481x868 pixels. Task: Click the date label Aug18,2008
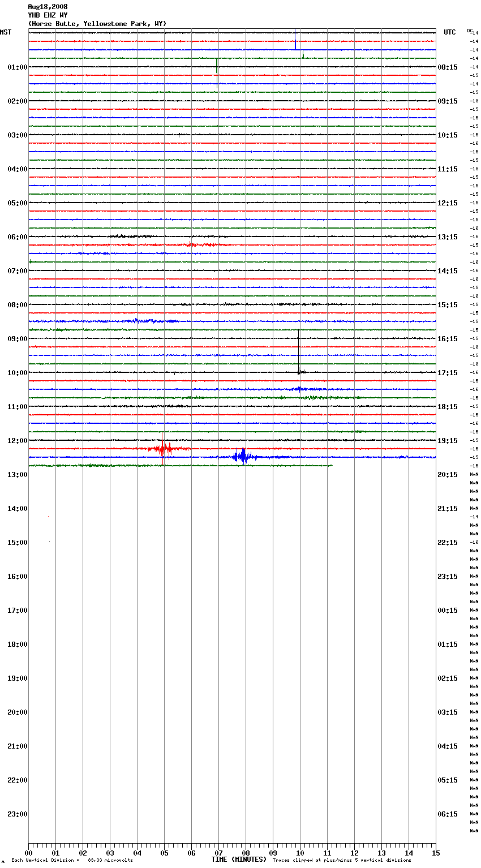click(x=48, y=7)
